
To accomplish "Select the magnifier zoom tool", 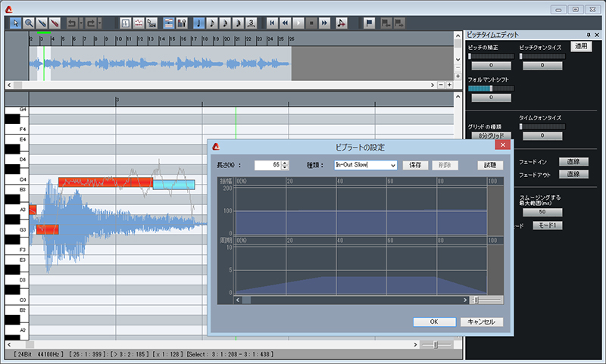I will tap(29, 23).
